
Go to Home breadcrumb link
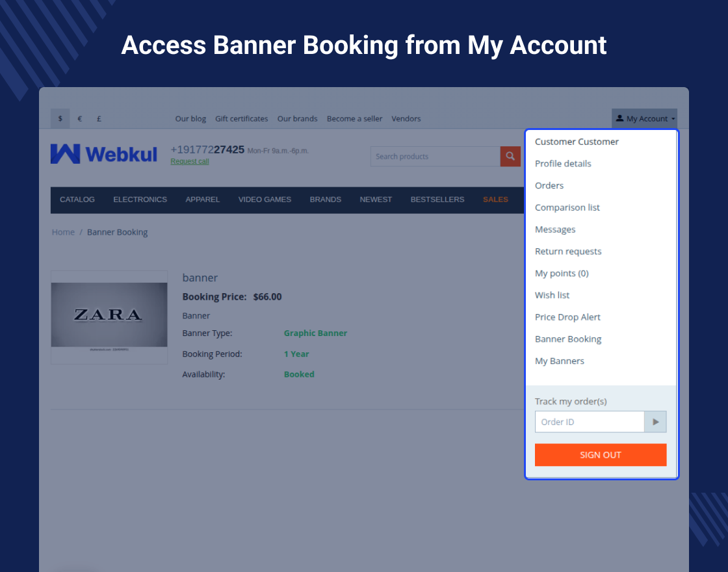(x=63, y=232)
